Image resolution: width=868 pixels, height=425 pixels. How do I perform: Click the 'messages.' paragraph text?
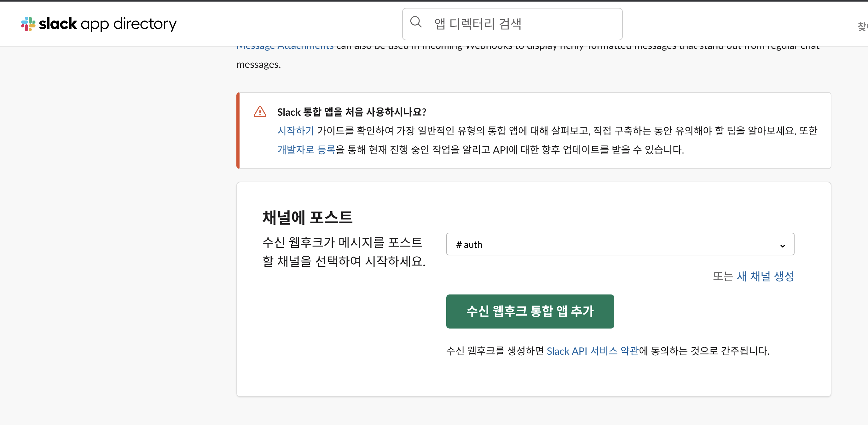point(258,64)
